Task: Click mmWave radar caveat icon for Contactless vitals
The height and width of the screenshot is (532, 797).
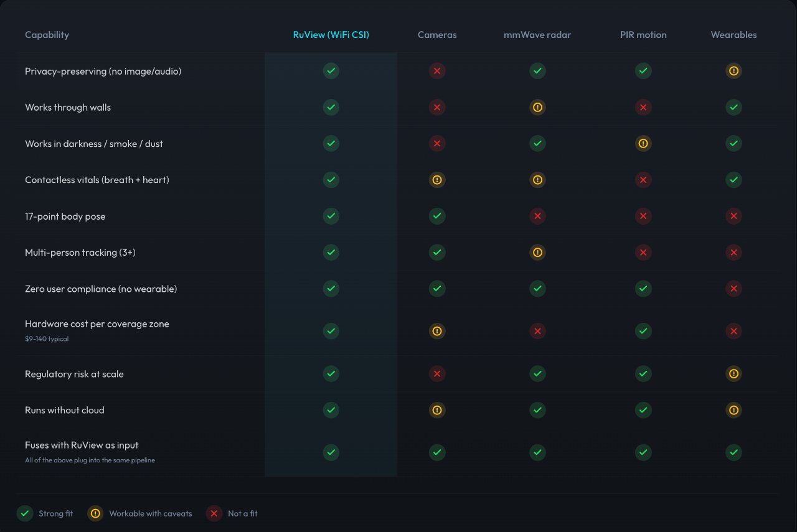Action: point(537,180)
